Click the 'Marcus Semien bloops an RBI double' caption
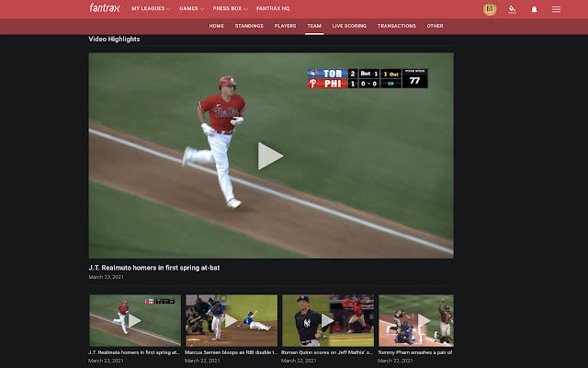The width and height of the screenshot is (588, 368). 231,352
